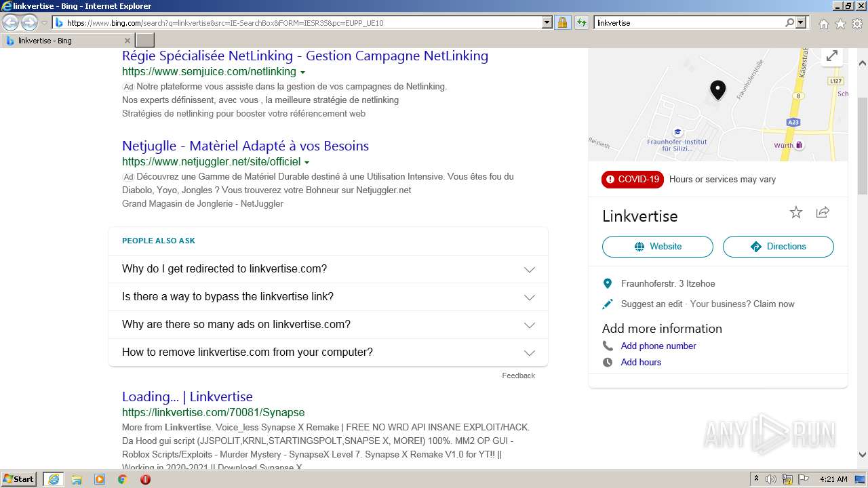Go forward with the browser Forward arrow

tap(29, 23)
